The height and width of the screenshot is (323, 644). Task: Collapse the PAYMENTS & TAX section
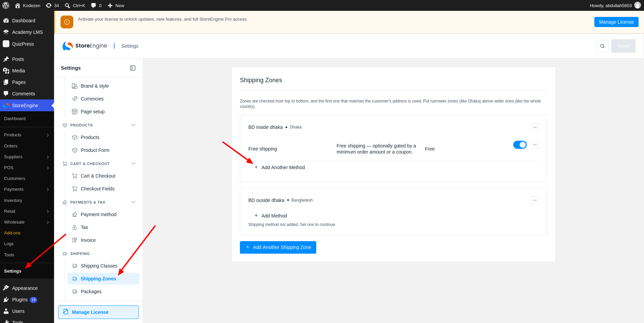click(133, 202)
